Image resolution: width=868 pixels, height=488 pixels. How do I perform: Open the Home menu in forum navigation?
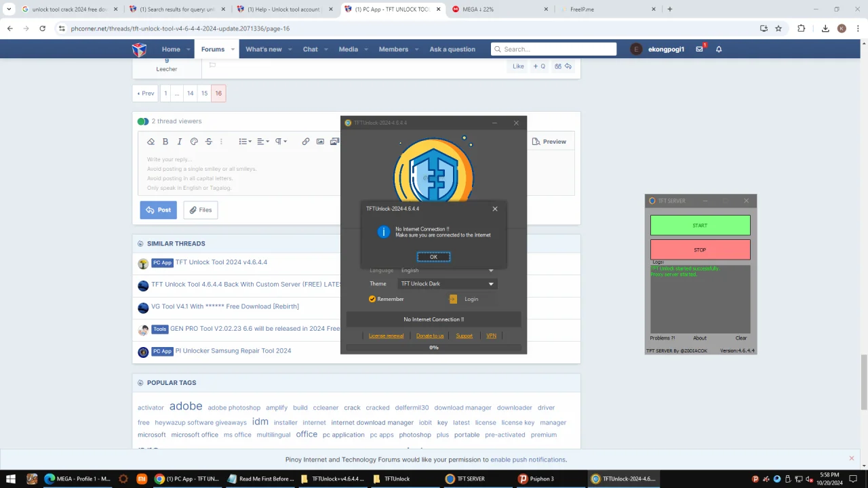171,49
